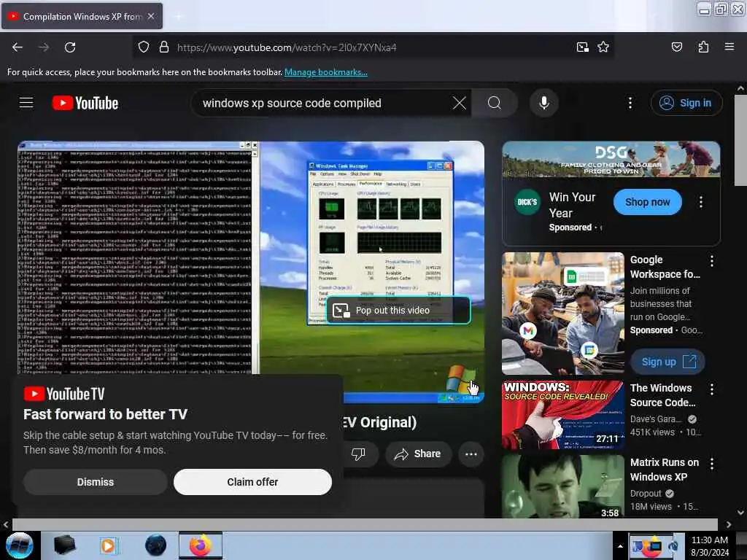This screenshot has height=560, width=747.
Task: Show hidden system tray icons arrow
Action: pos(620,546)
